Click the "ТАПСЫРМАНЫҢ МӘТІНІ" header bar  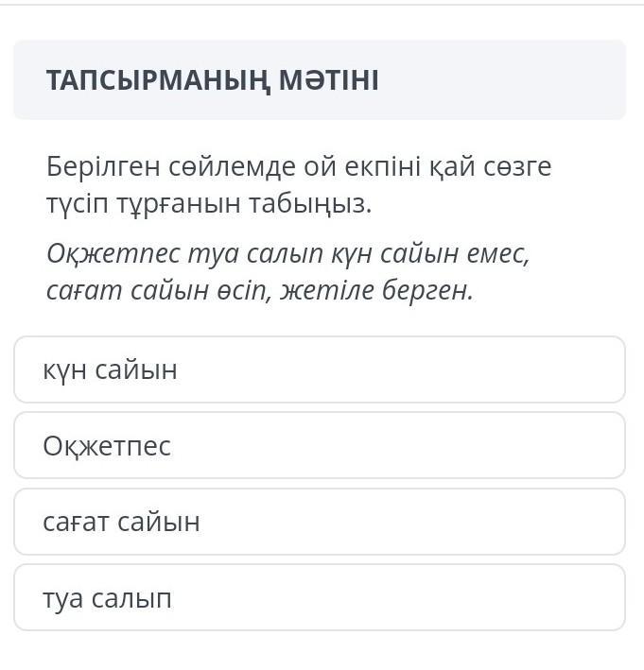point(320,80)
